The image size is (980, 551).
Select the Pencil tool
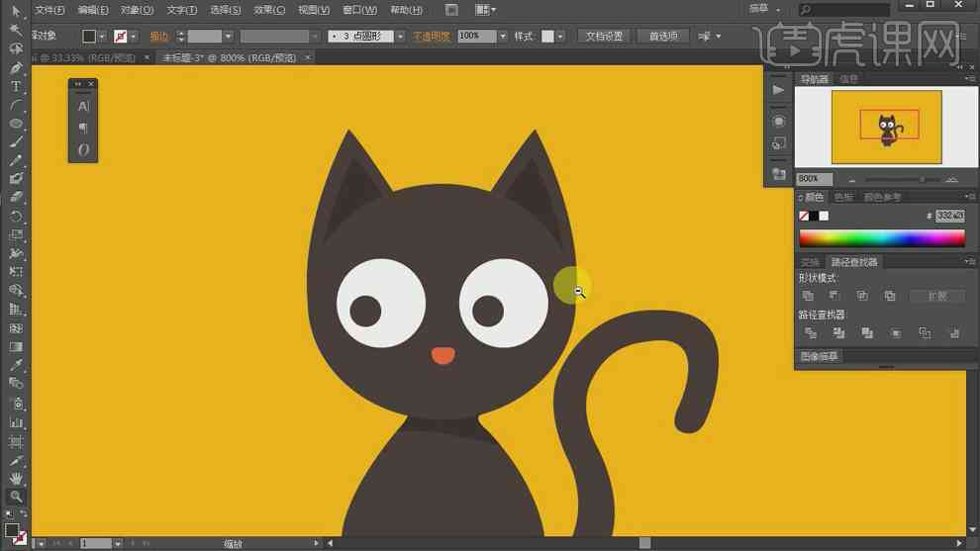[16, 160]
